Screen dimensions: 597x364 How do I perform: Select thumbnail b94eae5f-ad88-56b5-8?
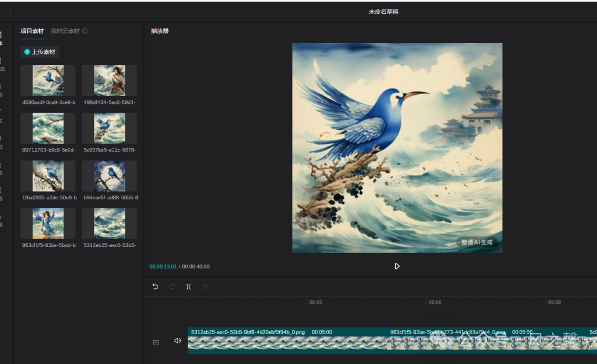109,176
